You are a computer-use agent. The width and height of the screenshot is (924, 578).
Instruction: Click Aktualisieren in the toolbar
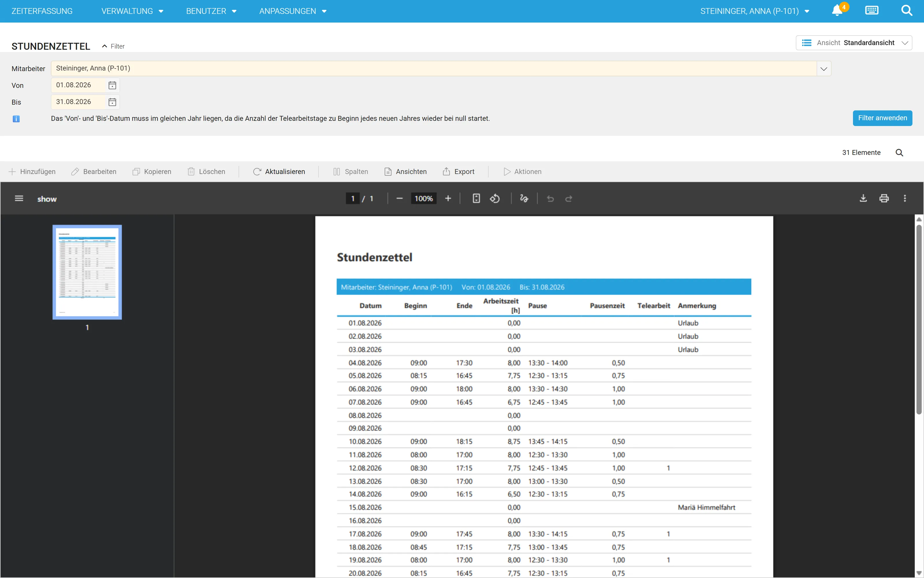pyautogui.click(x=279, y=172)
